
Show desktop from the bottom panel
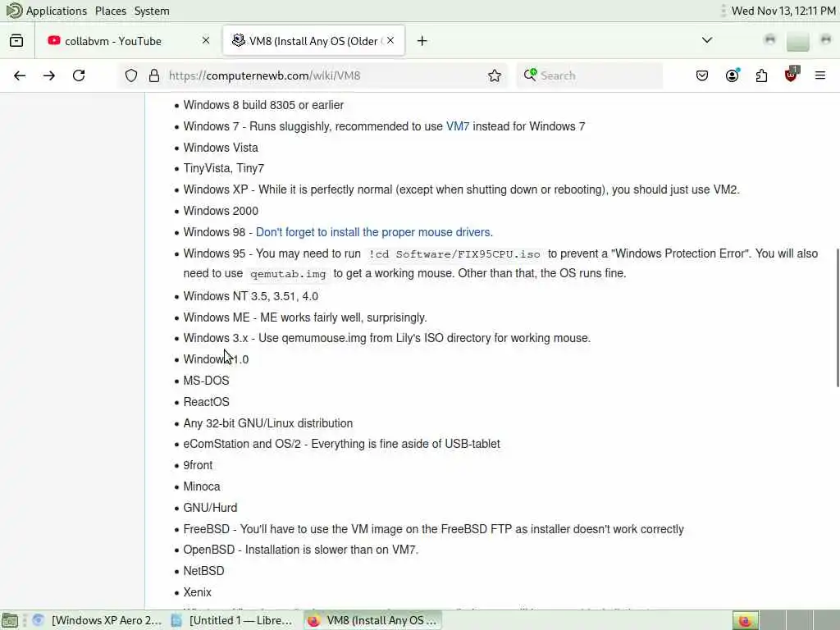[x=10, y=620]
